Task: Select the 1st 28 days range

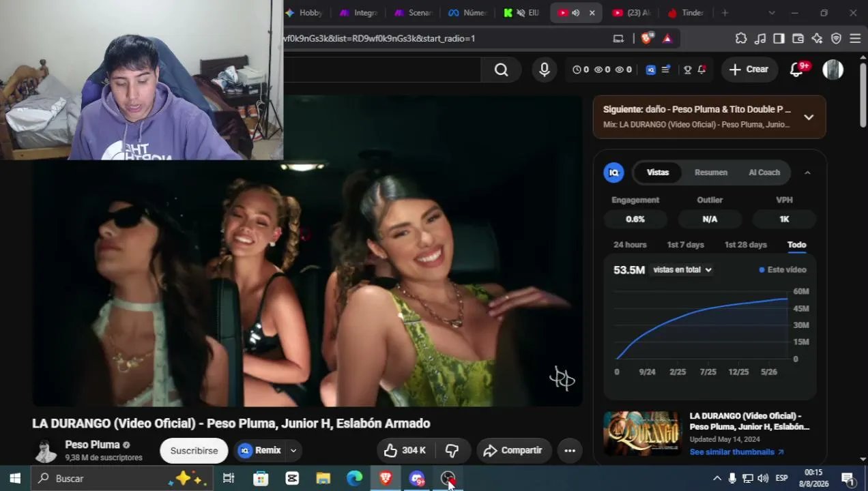Action: click(x=745, y=245)
